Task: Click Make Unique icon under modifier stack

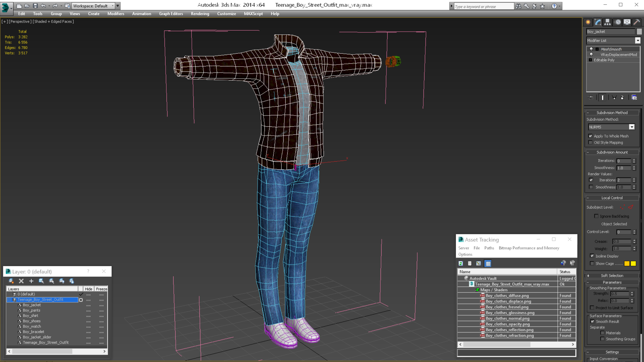Action: pyautogui.click(x=614, y=97)
